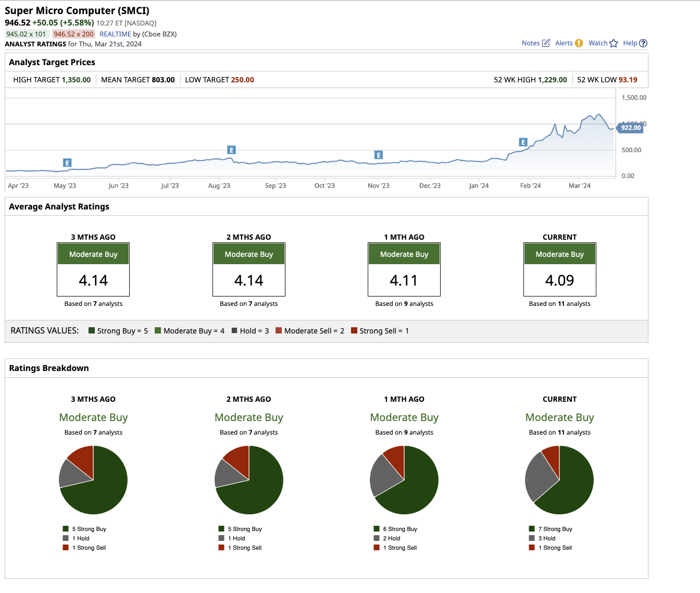Click the 1 MTH AGO pie chart
Viewport: 700px width, 593px height.
point(404,480)
